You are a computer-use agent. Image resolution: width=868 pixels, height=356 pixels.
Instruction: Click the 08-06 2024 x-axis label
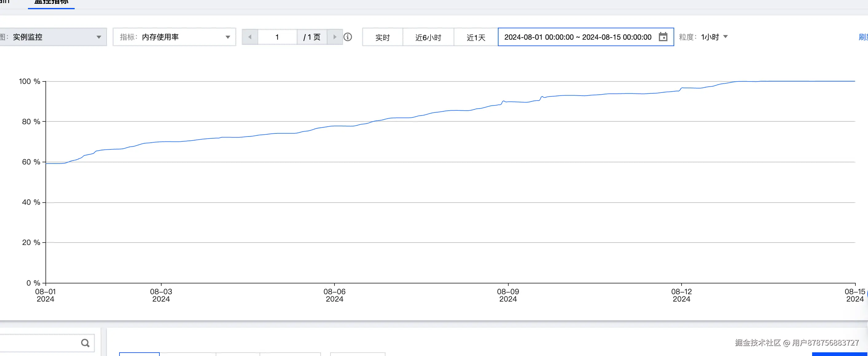[334, 295]
